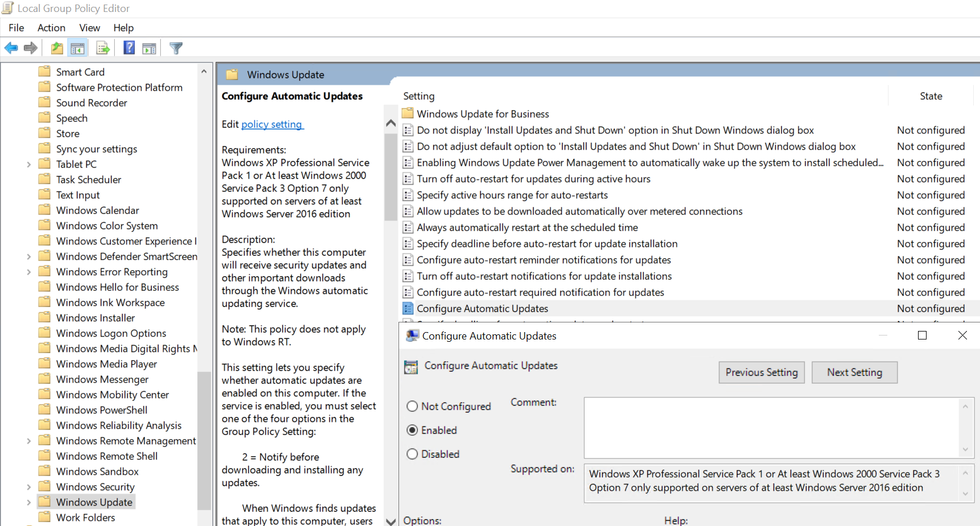Click the Next Setting button

click(854, 372)
